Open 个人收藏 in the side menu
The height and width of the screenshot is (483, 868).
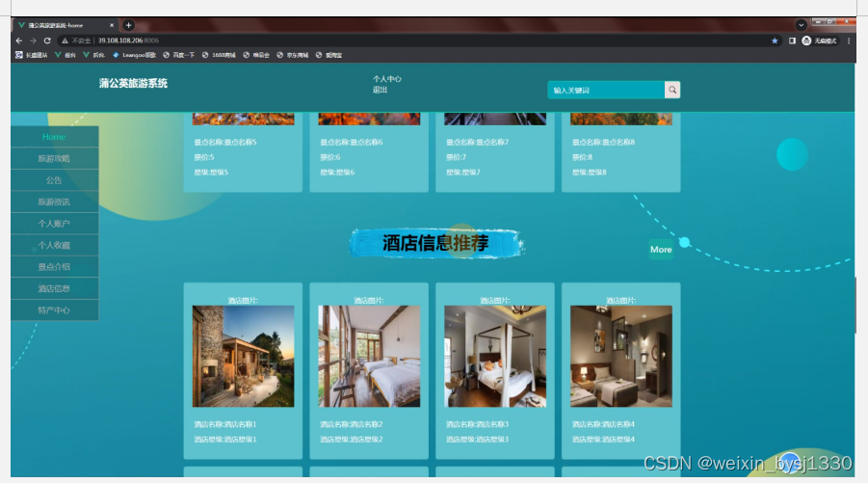54,245
